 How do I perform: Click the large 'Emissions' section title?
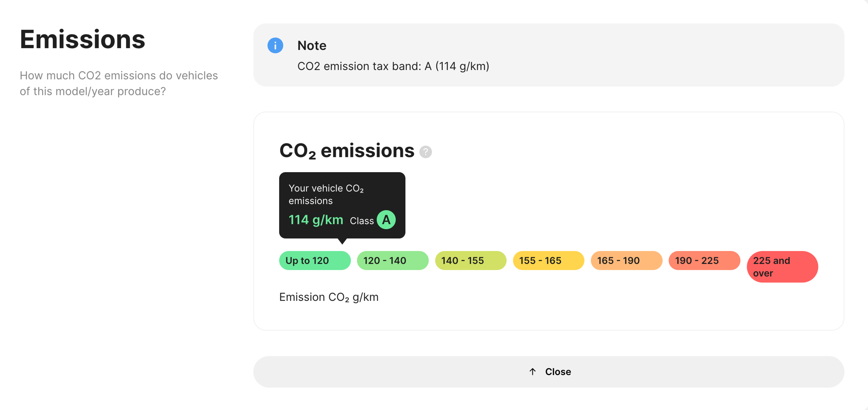tap(83, 39)
